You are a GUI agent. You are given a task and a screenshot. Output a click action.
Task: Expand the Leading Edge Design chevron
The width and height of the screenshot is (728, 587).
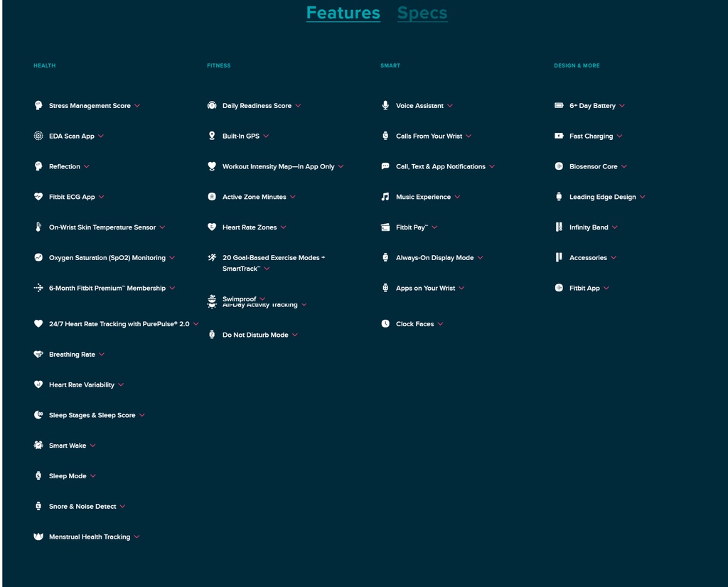point(643,198)
